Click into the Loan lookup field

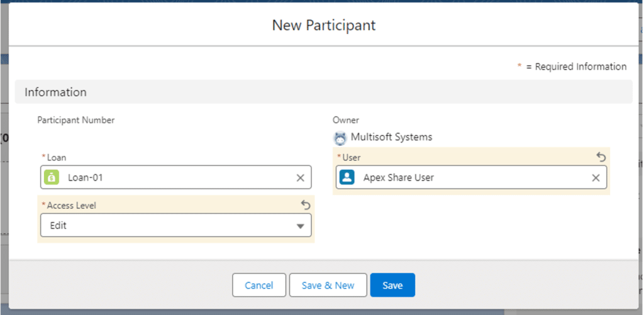click(x=176, y=177)
